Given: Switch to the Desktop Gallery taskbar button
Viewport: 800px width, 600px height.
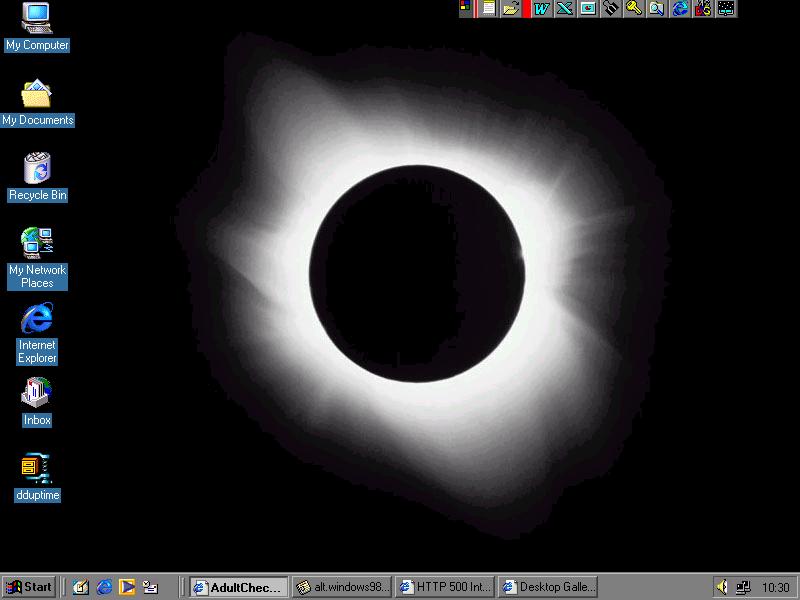Looking at the screenshot, I should (548, 587).
